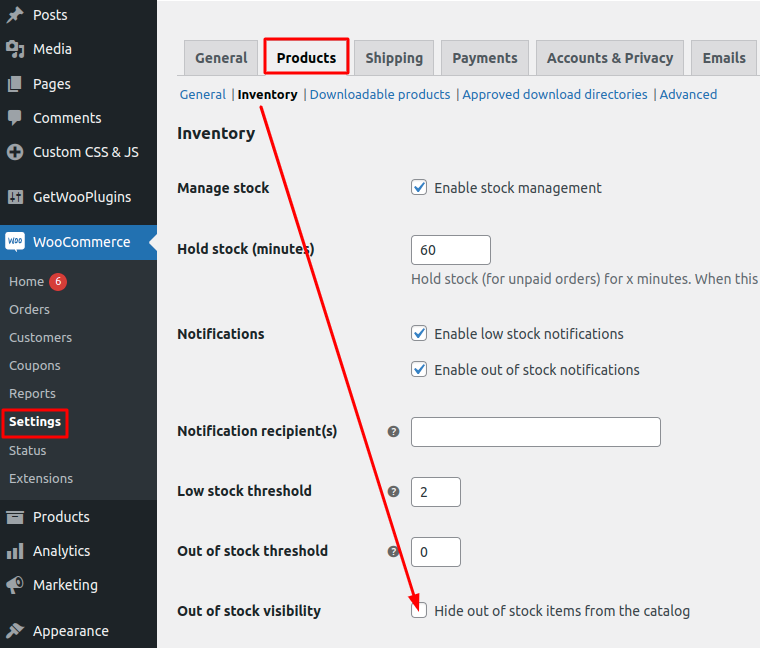Viewport: 760px width, 648px height.
Task: Click the Marketing megaphone icon
Action: click(15, 585)
